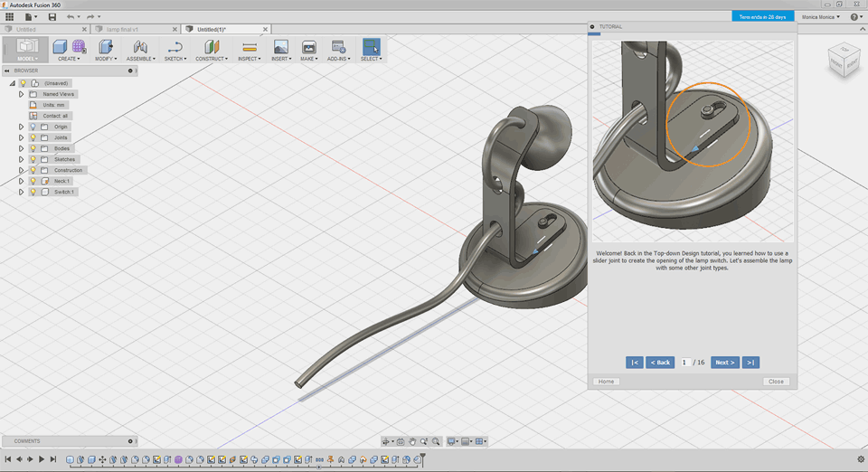Collapse the (Unsaved) root node
This screenshot has width=868, height=472.
click(x=12, y=83)
